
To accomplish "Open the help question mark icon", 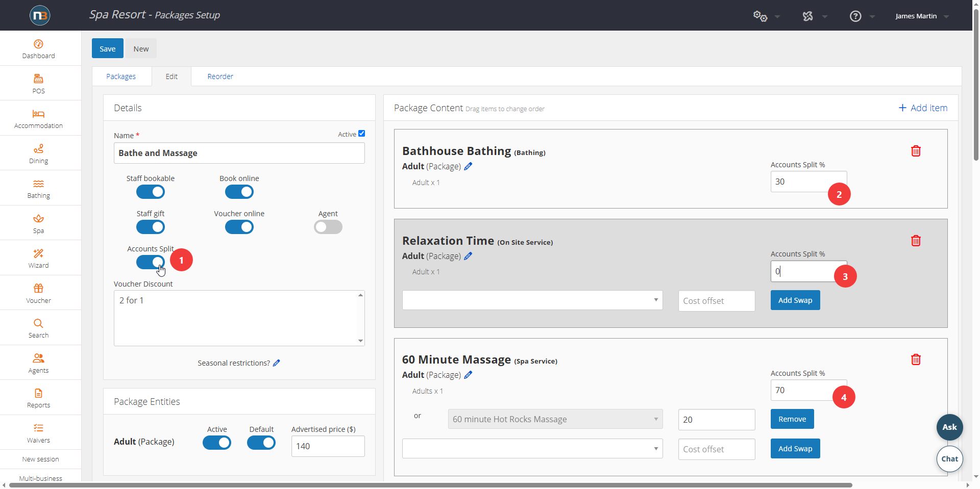I will point(855,16).
